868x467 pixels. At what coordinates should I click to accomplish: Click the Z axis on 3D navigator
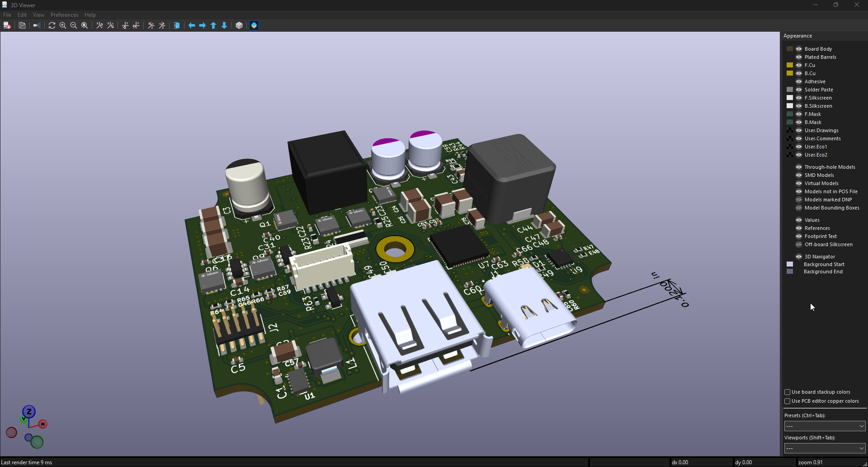tap(29, 411)
